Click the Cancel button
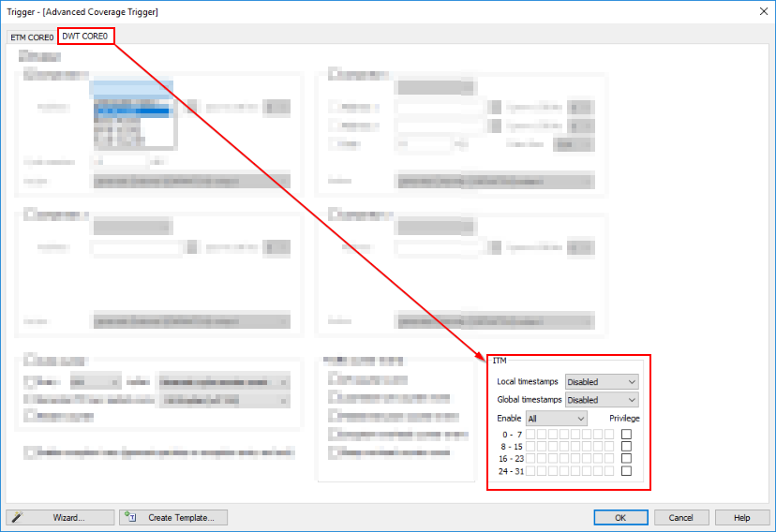 click(680, 517)
